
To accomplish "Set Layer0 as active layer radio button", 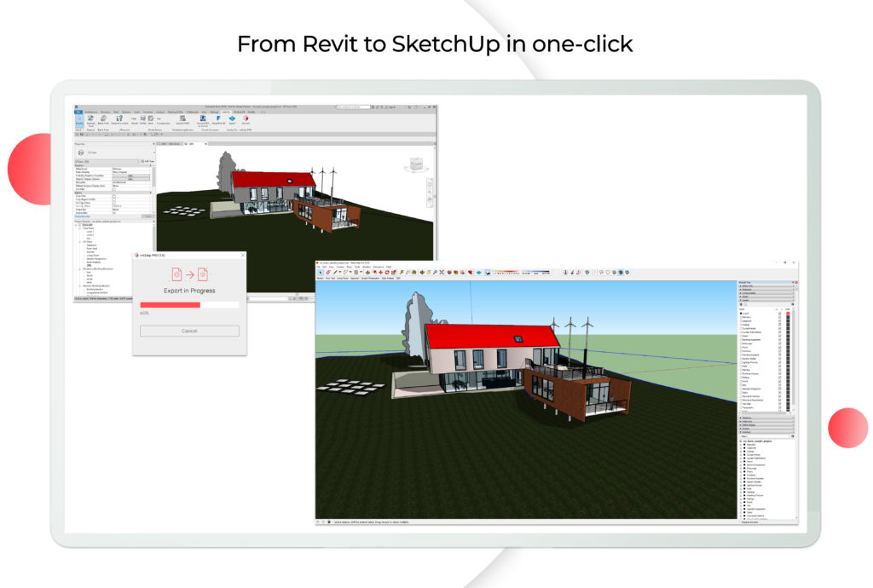I will 741,314.
